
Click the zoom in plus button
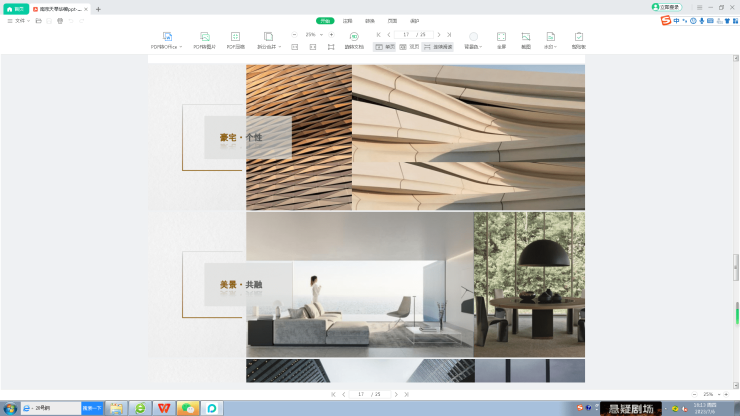point(332,34)
